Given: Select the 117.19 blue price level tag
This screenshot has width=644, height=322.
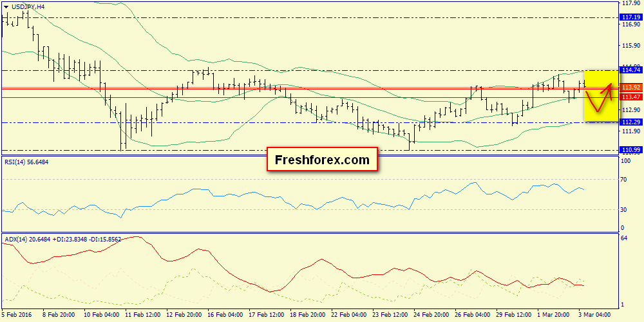Looking at the screenshot, I should pos(630,17).
